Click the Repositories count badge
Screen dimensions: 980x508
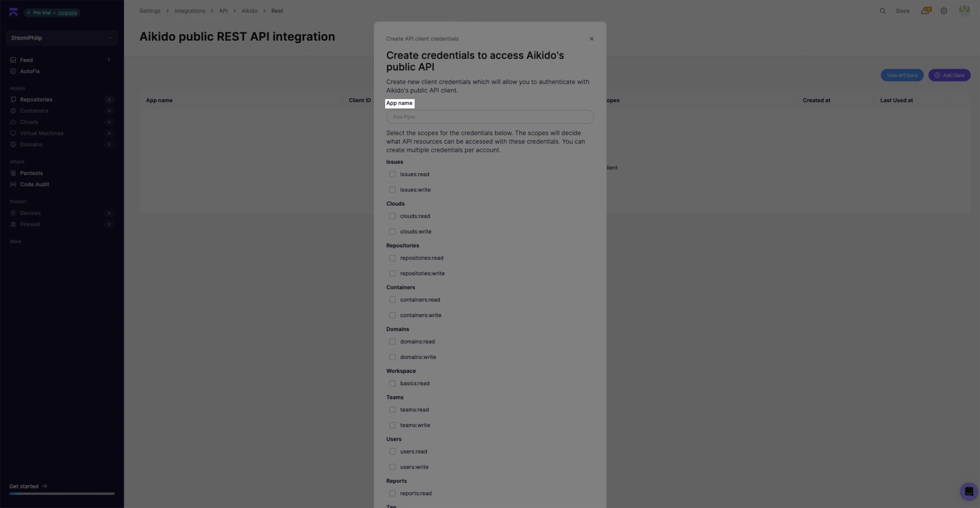tap(109, 100)
